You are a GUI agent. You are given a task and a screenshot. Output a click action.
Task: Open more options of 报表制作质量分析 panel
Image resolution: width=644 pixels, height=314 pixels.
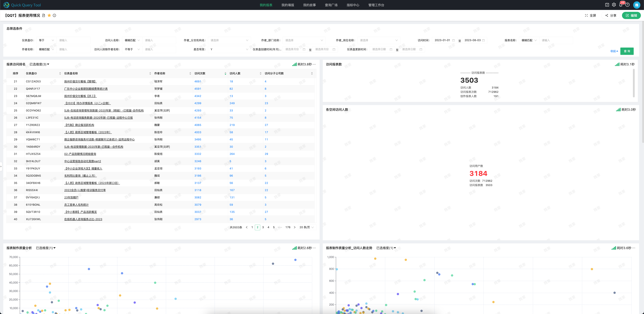click(x=314, y=248)
